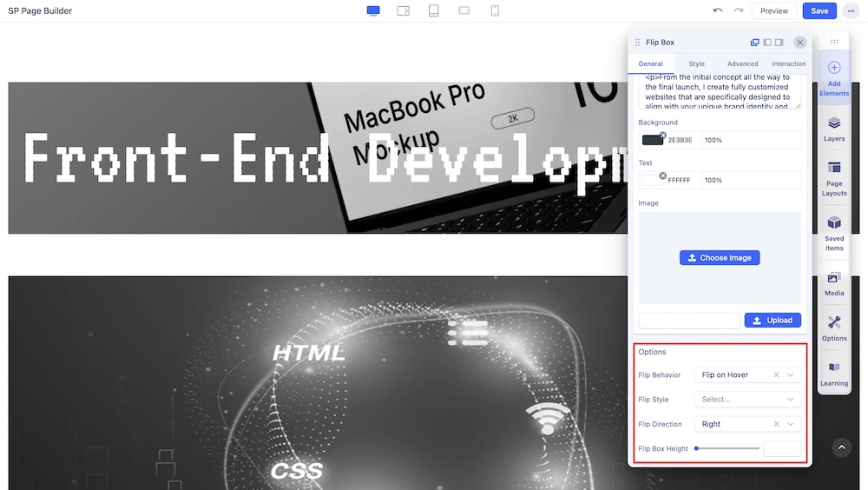Viewport: 868px width, 490px height.
Task: Dock Flip Box panel to the right
Action: pos(779,42)
